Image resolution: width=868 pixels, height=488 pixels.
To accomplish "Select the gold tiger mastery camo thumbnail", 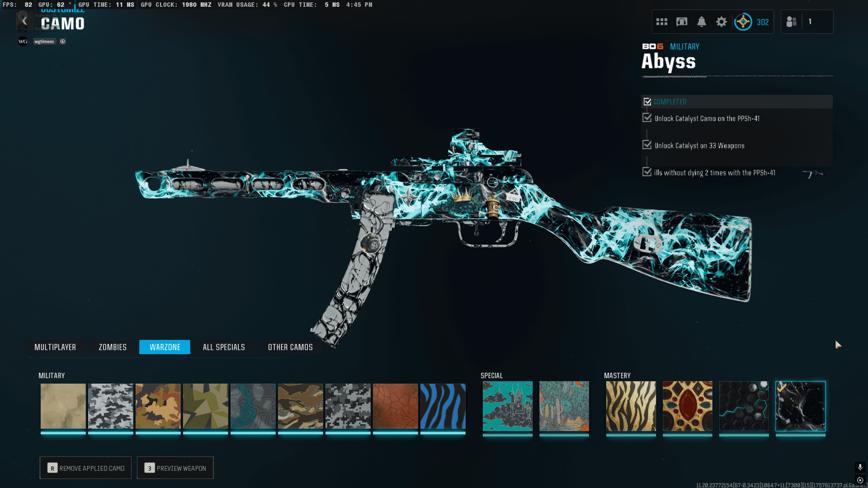I will pyautogui.click(x=631, y=406).
